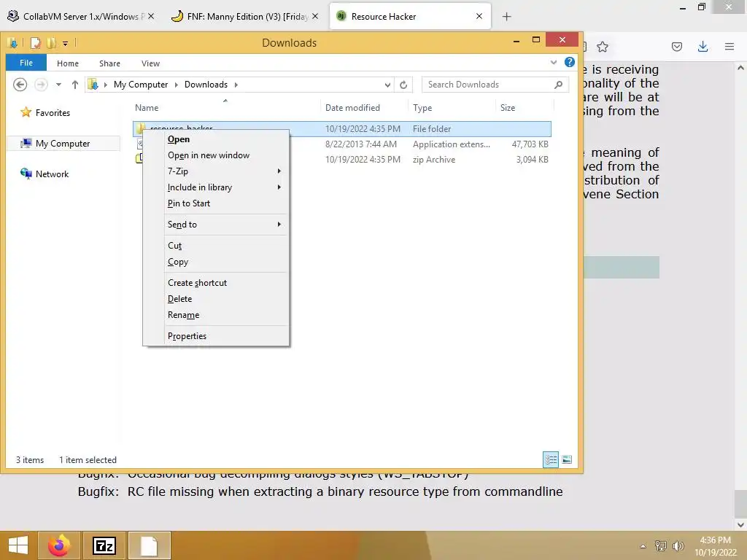Open the address bar history dropdown

tap(387, 85)
